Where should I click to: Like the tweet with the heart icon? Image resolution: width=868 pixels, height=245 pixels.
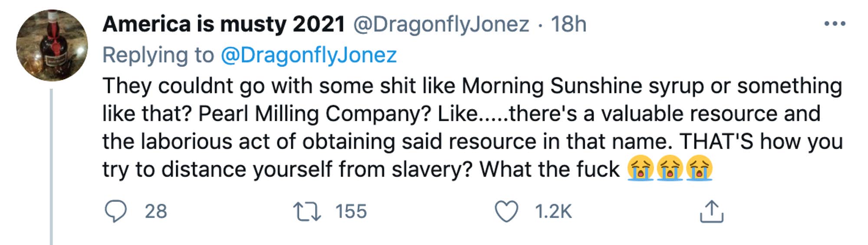click(506, 212)
